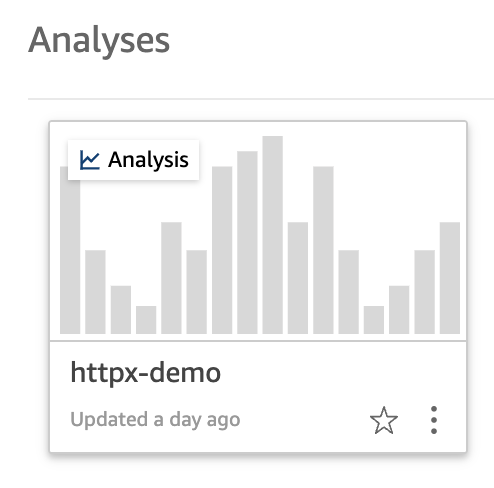This screenshot has height=488, width=494.
Task: Mark httpx-demo as favorite with star
Action: tap(384, 420)
